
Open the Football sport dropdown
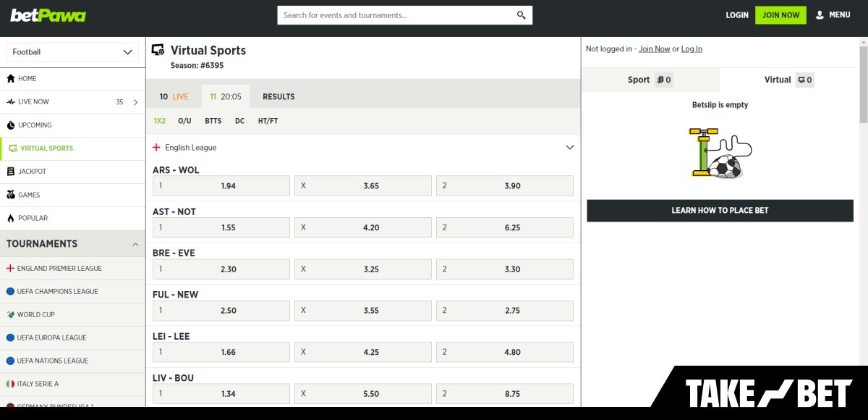[72, 52]
